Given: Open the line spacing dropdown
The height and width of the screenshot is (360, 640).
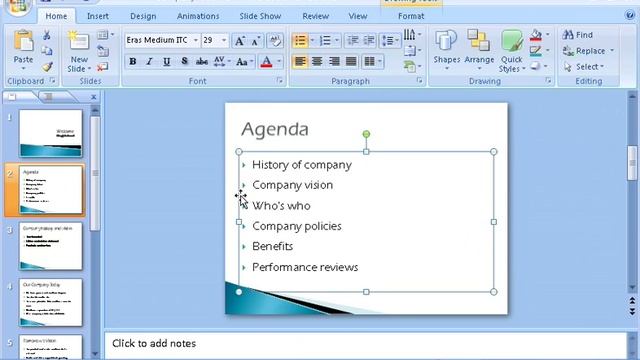Looking at the screenshot, I should pos(390,40).
